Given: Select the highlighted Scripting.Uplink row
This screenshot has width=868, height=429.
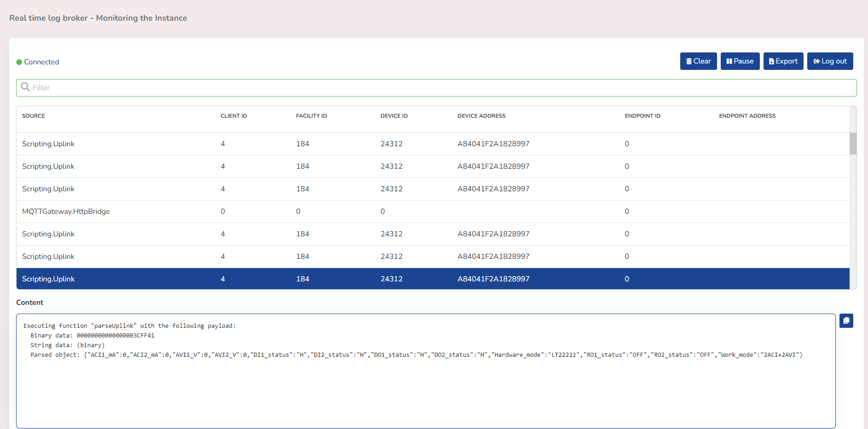Looking at the screenshot, I should (x=48, y=279).
